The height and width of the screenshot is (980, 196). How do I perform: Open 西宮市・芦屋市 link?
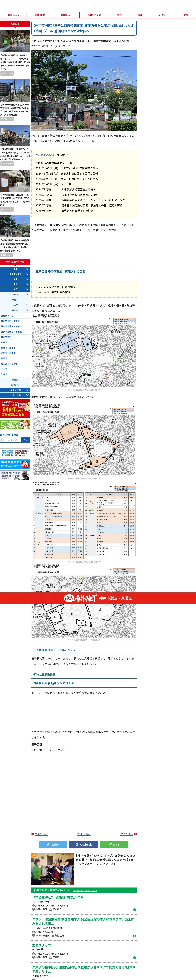[x=8, y=353]
